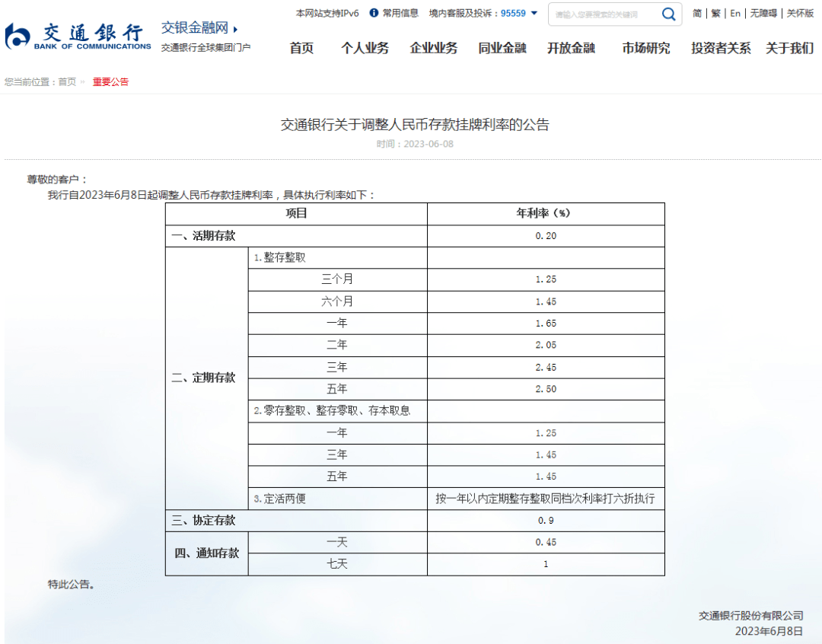The width and height of the screenshot is (822, 644).
Task: Click the 项目 table header
Action: click(296, 213)
